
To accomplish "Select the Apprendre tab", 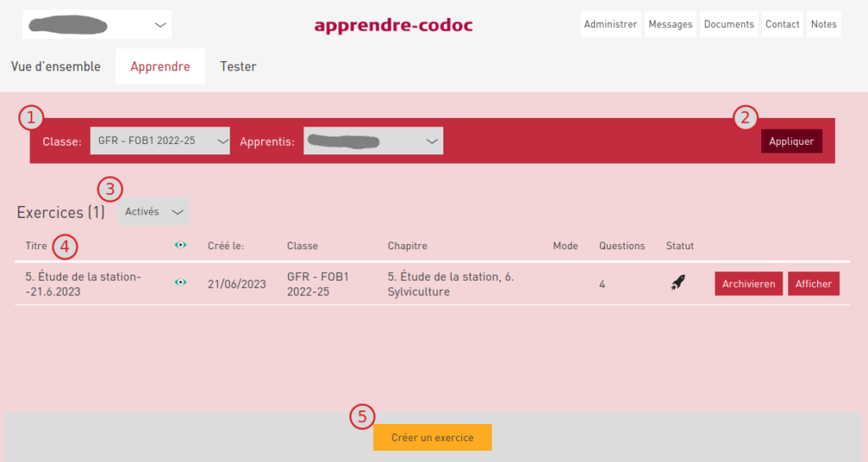I will click(160, 66).
